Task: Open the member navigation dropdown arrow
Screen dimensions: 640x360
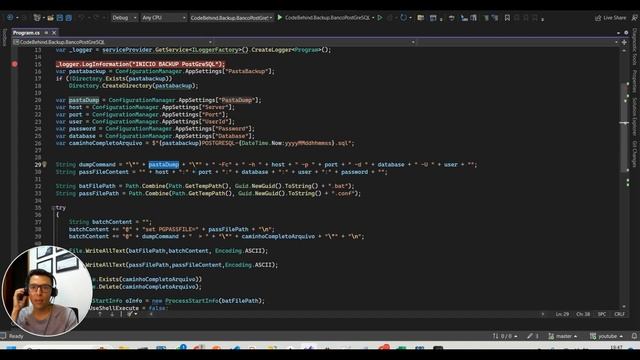Action: [x=616, y=42]
